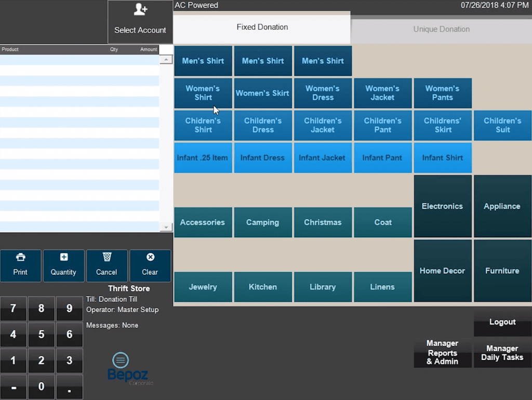Choose the Infant .25 Item button
The height and width of the screenshot is (400, 532).
click(x=203, y=157)
